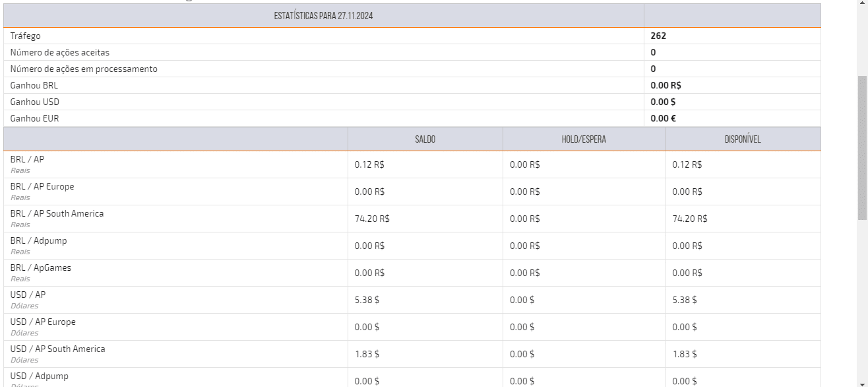This screenshot has height=387, width=868.
Task: Click the Disponível column header
Action: coord(743,139)
